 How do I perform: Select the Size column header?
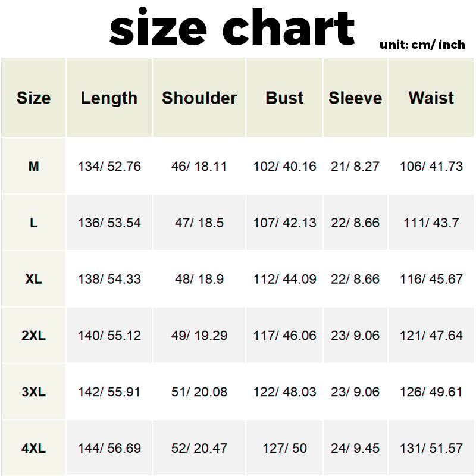pyautogui.click(x=33, y=98)
